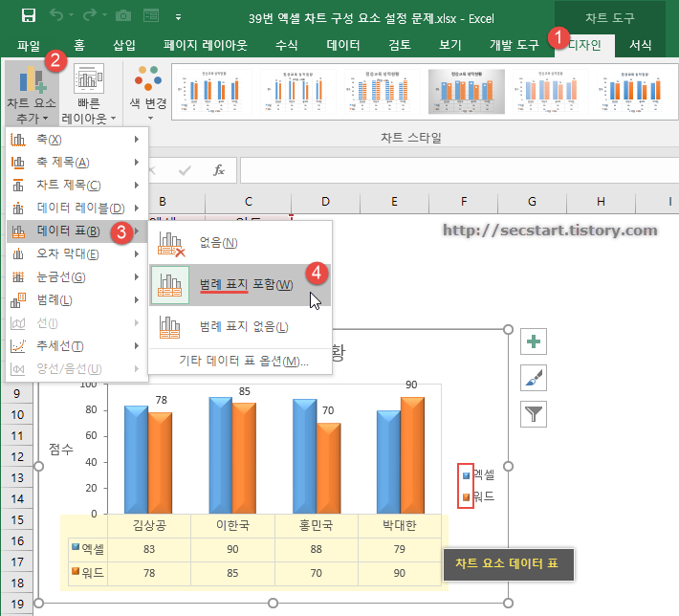Expand the 추세선(T) submenu
The height and width of the screenshot is (616, 679).
77,346
